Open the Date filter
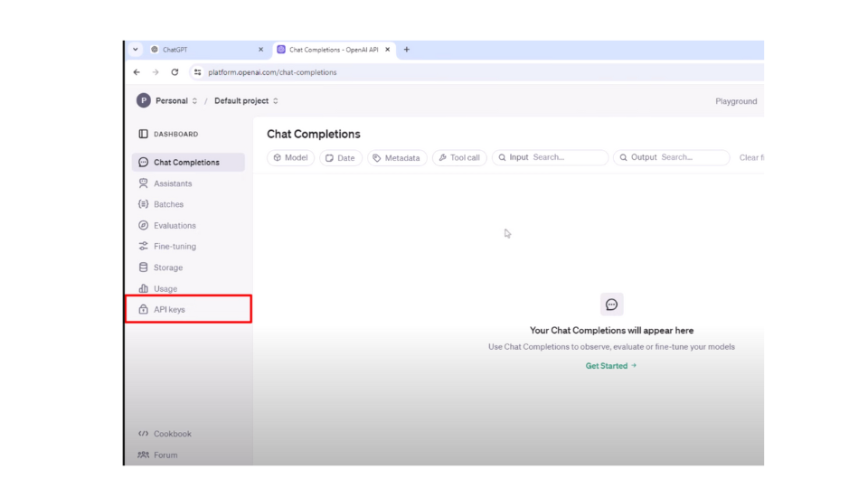This screenshot has width=868, height=488. (341, 157)
